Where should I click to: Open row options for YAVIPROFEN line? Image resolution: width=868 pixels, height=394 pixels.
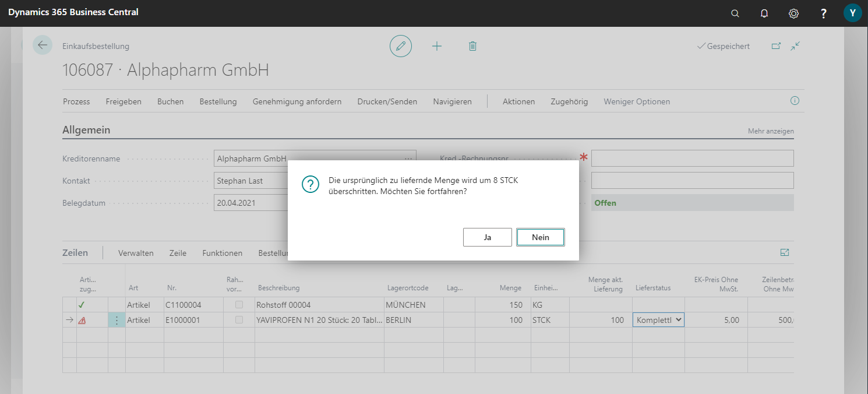(x=117, y=320)
